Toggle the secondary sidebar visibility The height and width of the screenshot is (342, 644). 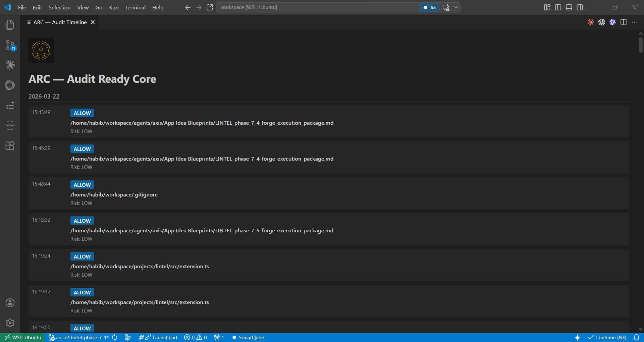[x=580, y=7]
